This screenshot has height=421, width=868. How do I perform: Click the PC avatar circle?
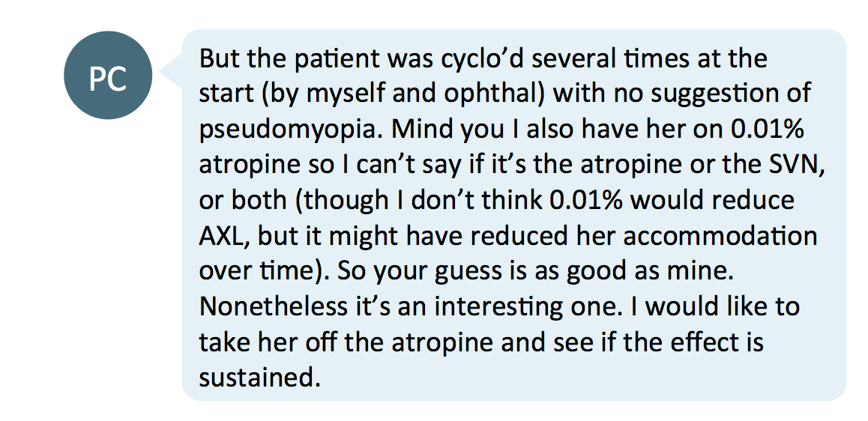(108, 75)
